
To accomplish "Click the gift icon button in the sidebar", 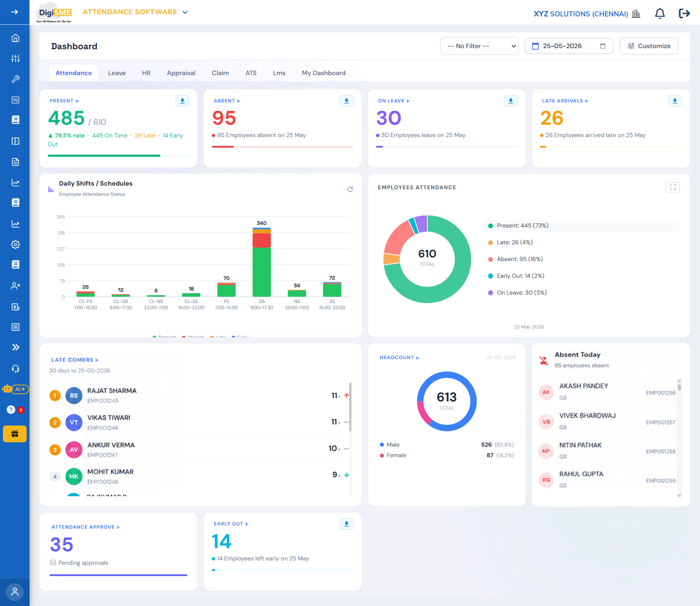I will (x=15, y=434).
